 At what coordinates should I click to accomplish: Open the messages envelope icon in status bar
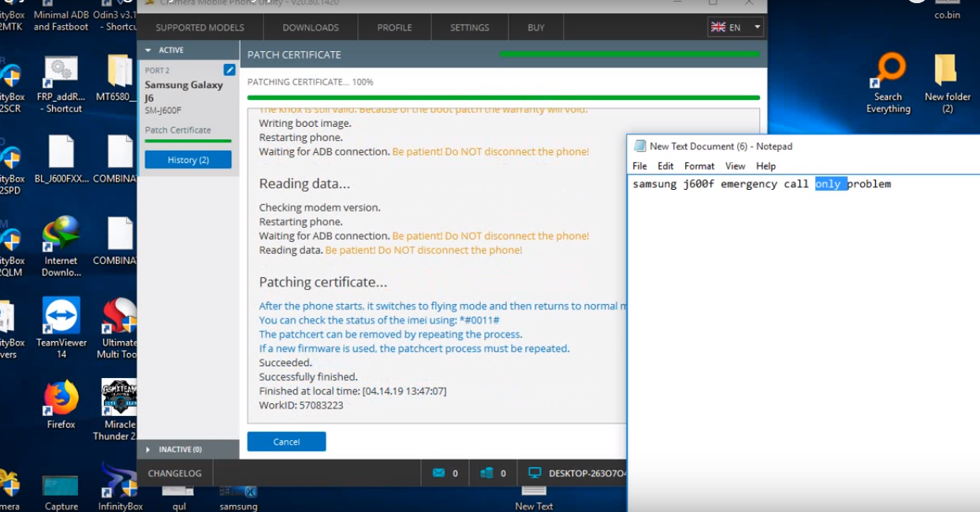[439, 473]
